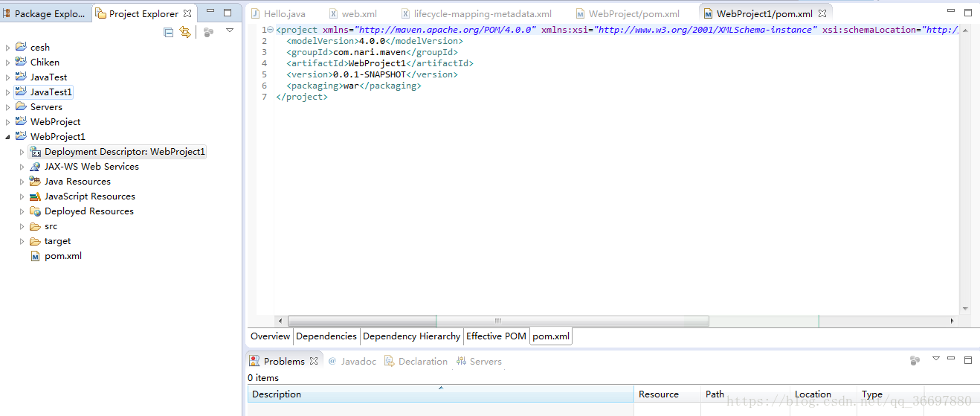Collapse all in Project Explorer toolbar
980x416 pixels.
point(169,32)
